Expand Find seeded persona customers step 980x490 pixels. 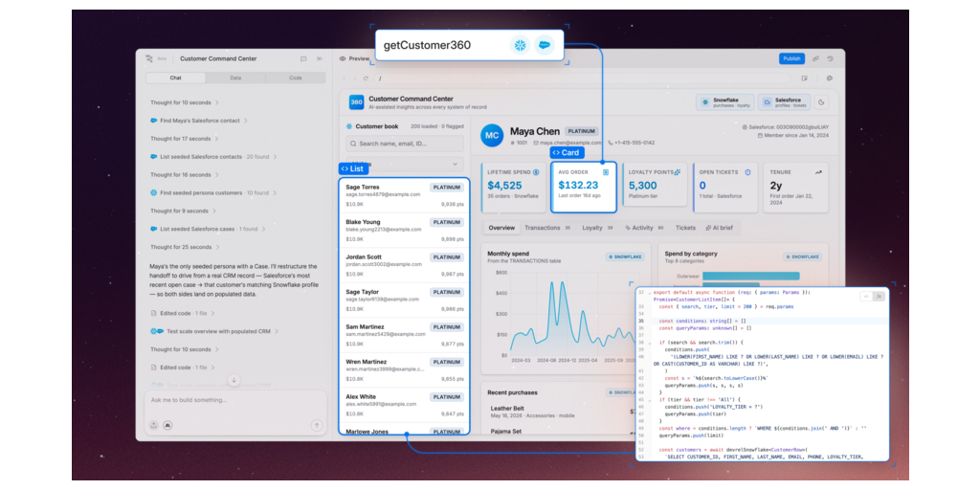pos(213,193)
